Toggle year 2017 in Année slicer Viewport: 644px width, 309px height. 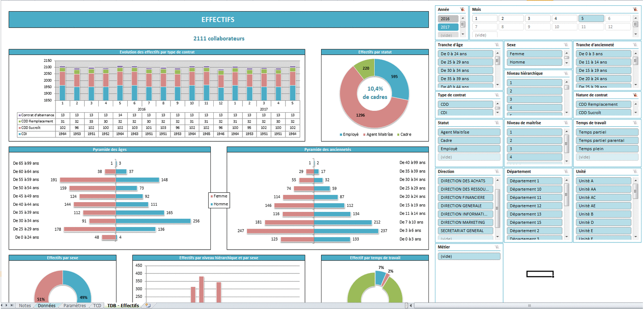click(x=448, y=27)
